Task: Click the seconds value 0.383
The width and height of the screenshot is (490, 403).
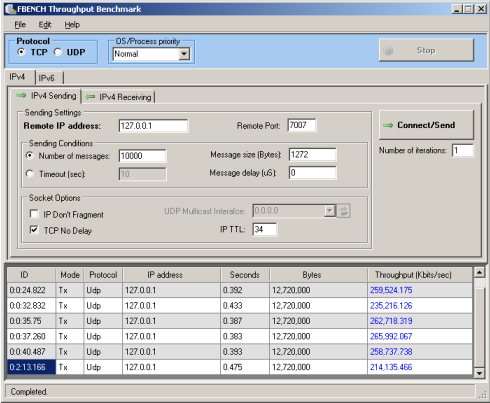Action: 232,336
